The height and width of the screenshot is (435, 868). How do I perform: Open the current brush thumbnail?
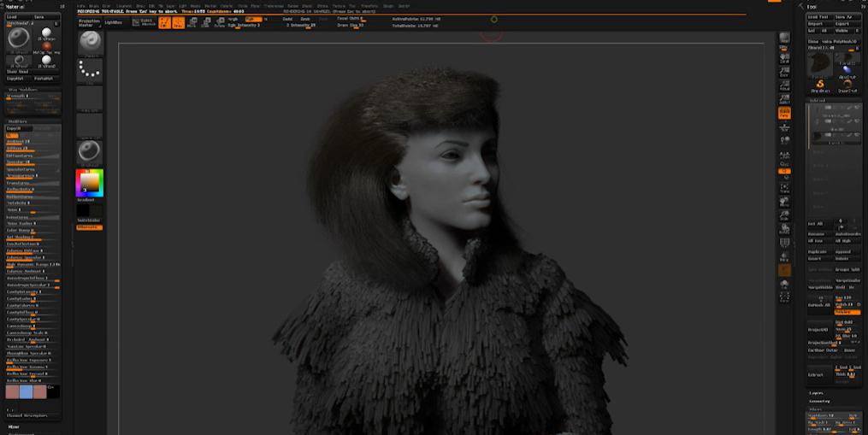(x=89, y=42)
